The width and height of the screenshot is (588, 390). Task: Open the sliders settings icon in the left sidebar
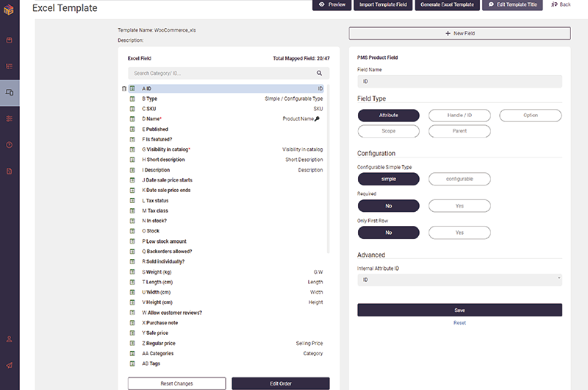9,118
